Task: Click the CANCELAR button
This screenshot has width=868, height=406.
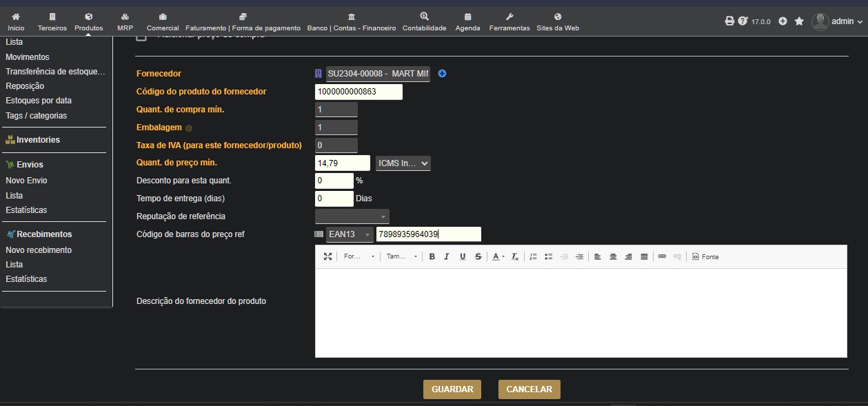Action: (529, 389)
